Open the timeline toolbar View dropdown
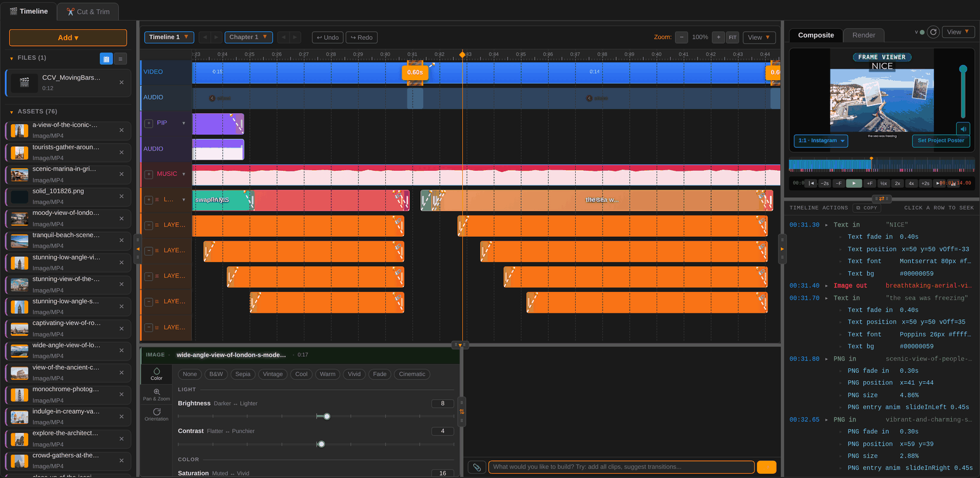 (x=759, y=37)
